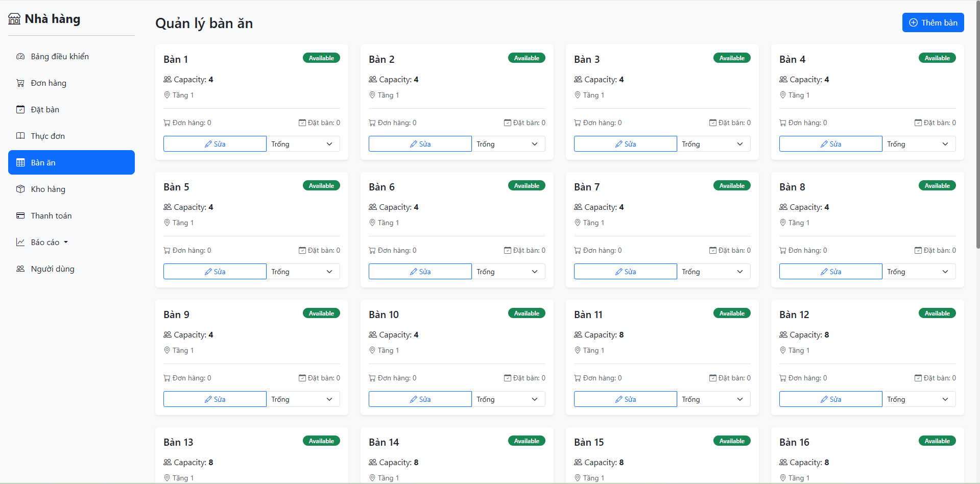Click Available badge on Bàn 6
Screen dimensions: 980x484
pyautogui.click(x=527, y=186)
